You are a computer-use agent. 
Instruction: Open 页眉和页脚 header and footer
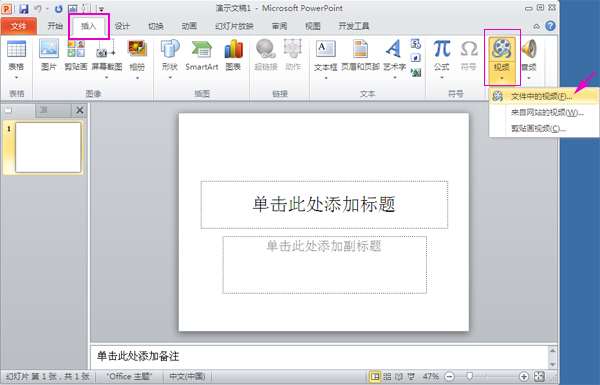click(360, 55)
